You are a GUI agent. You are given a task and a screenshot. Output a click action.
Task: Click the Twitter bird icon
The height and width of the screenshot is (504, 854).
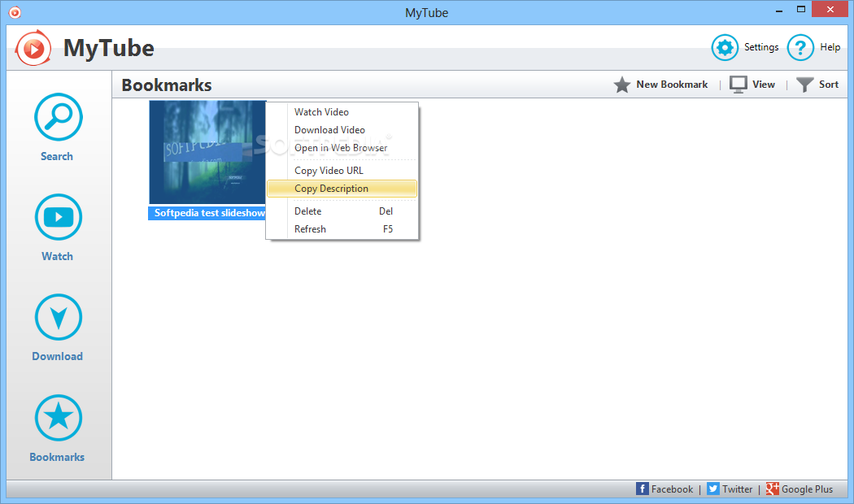pyautogui.click(x=713, y=489)
